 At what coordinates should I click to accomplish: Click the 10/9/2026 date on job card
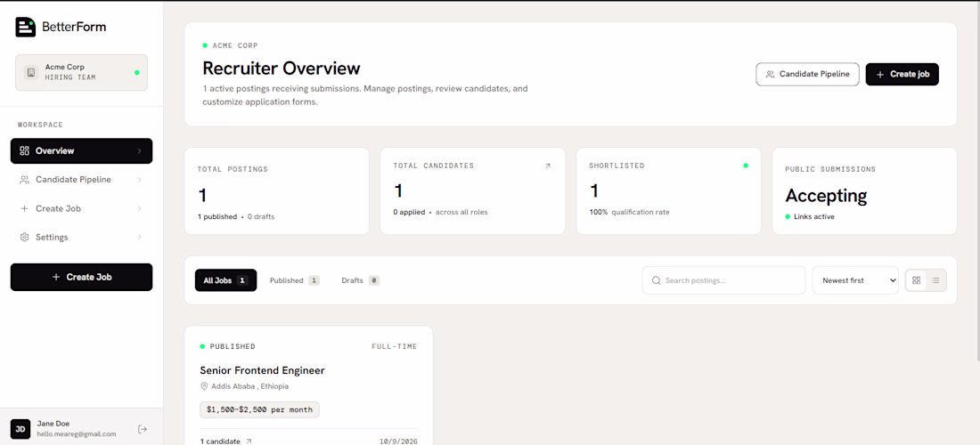(x=398, y=441)
